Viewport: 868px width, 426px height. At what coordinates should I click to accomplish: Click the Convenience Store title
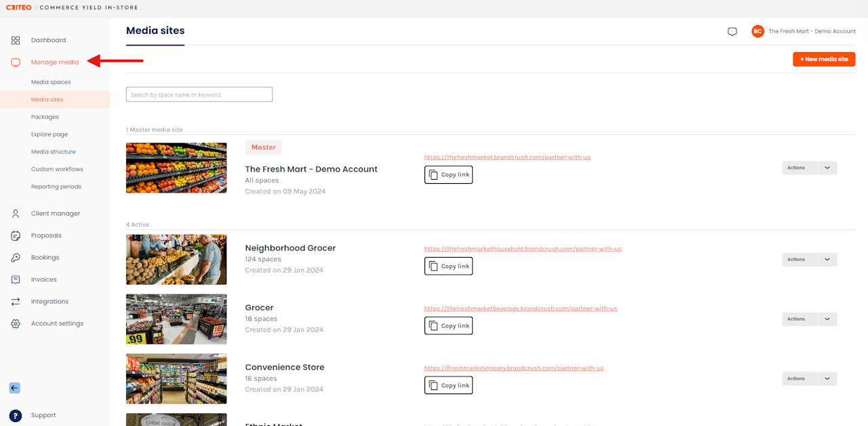[285, 367]
